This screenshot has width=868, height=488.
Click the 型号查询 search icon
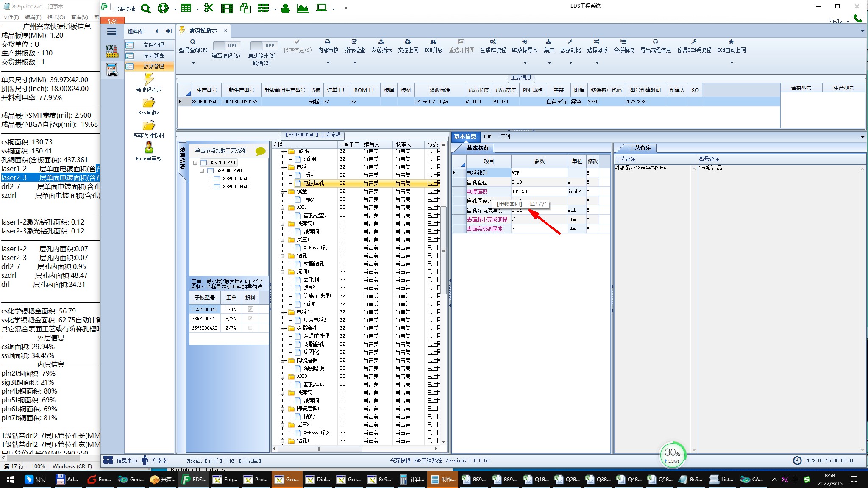(x=193, y=42)
